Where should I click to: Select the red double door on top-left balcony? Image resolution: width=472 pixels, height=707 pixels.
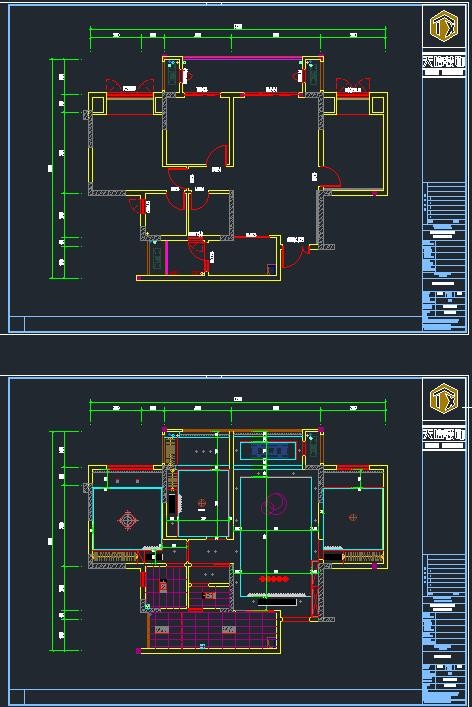(130, 85)
